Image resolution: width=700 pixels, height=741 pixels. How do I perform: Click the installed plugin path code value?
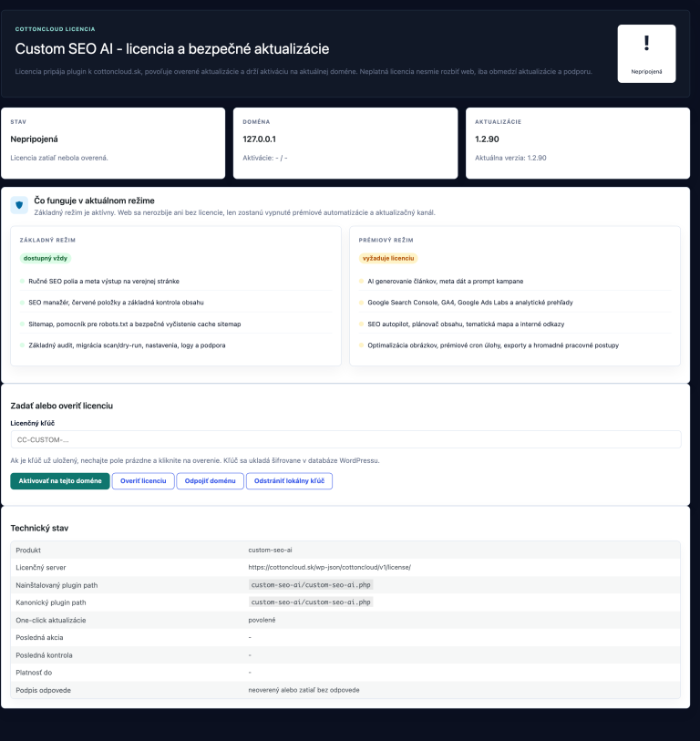click(311, 585)
